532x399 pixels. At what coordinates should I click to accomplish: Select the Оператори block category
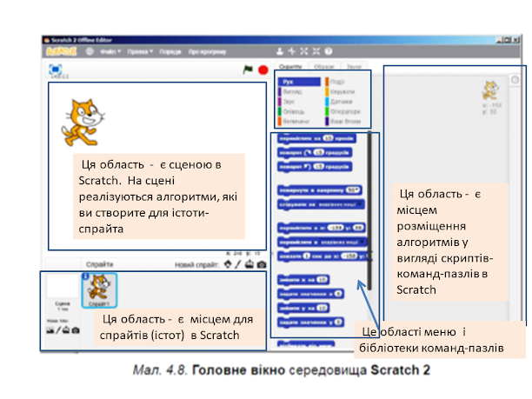pyautogui.click(x=343, y=111)
